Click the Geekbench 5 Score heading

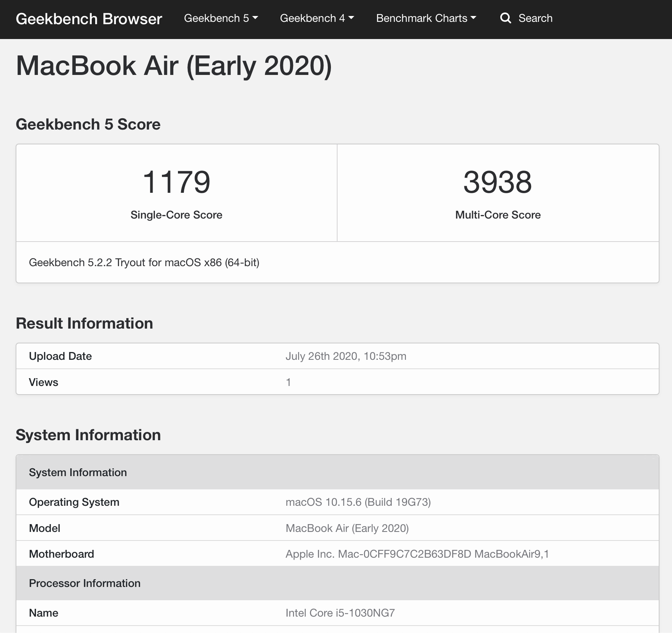click(x=88, y=124)
